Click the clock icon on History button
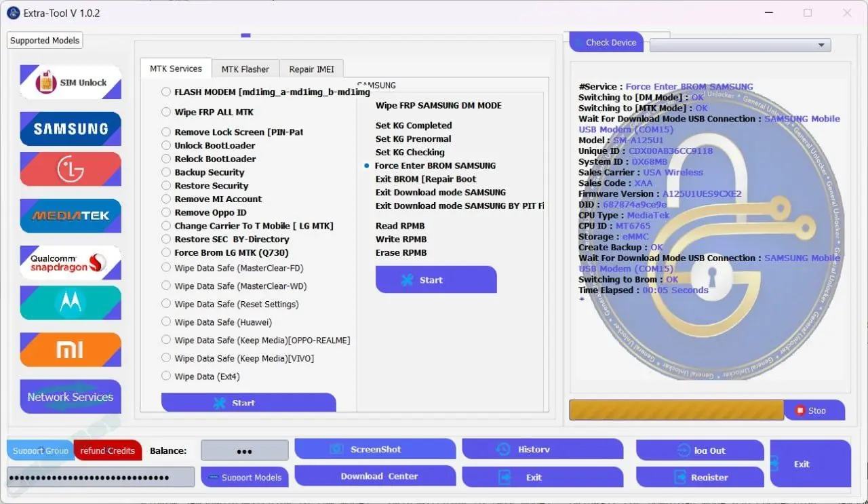The width and height of the screenshot is (868, 504). click(503, 449)
